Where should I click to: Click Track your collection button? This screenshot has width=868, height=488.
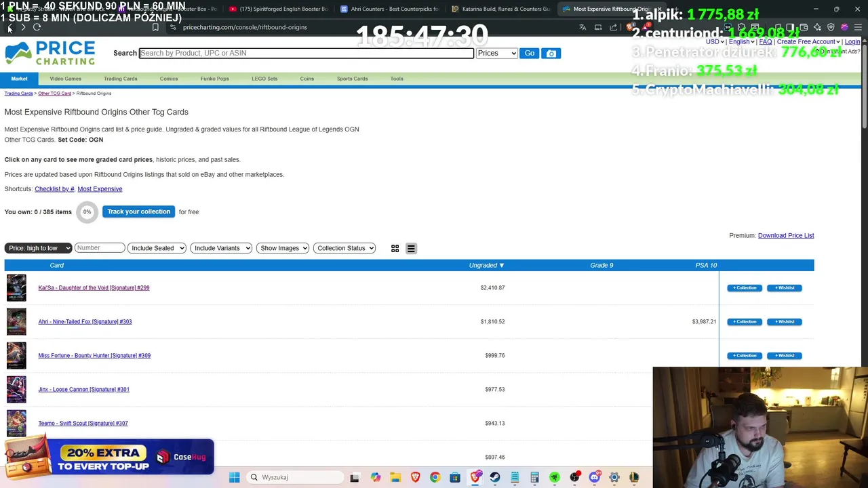pyautogui.click(x=138, y=211)
